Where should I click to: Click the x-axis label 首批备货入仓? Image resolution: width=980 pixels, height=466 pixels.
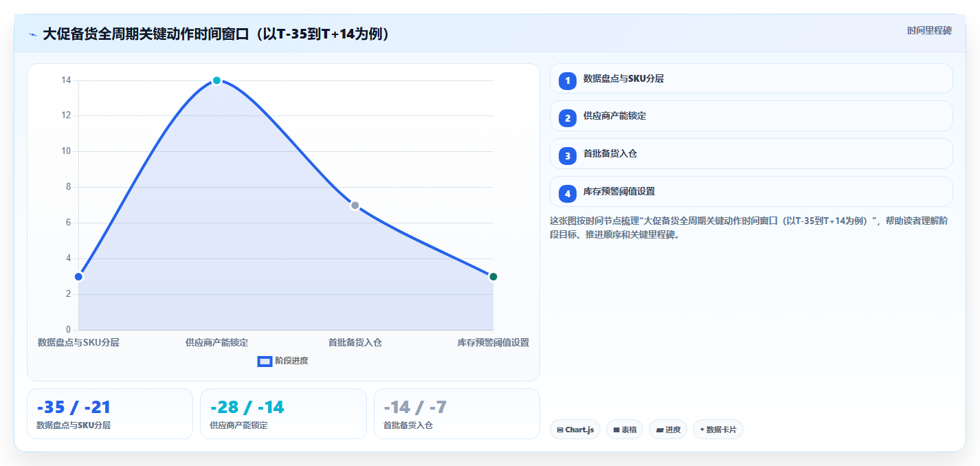[355, 342]
